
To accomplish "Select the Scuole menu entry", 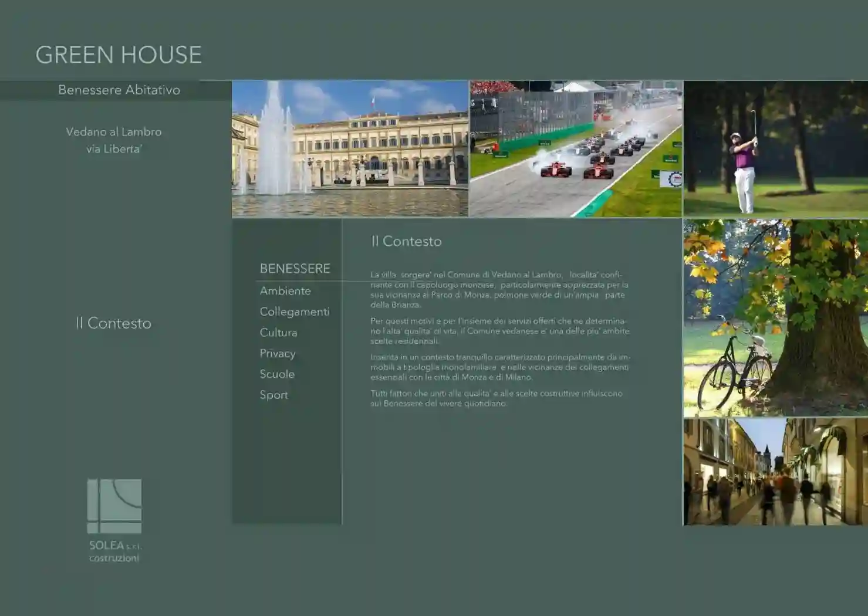I will pyautogui.click(x=277, y=374).
